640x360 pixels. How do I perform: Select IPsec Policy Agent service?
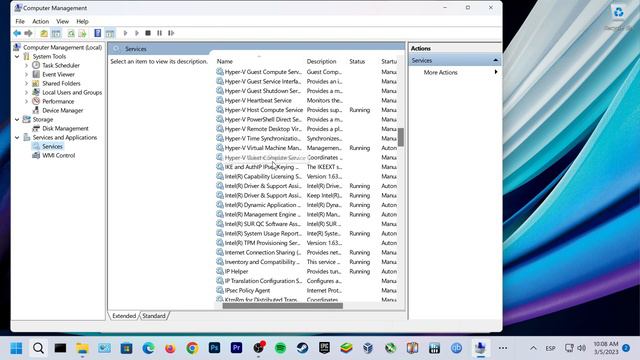point(306,290)
